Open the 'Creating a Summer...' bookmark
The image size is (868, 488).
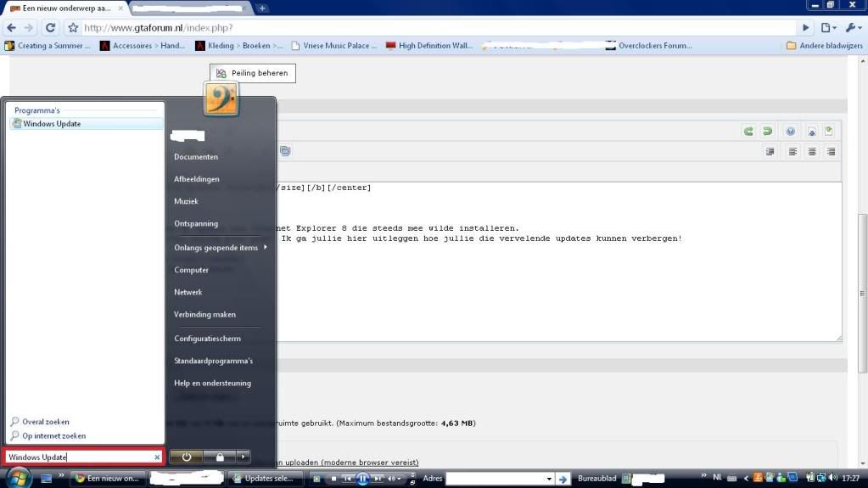coord(48,46)
